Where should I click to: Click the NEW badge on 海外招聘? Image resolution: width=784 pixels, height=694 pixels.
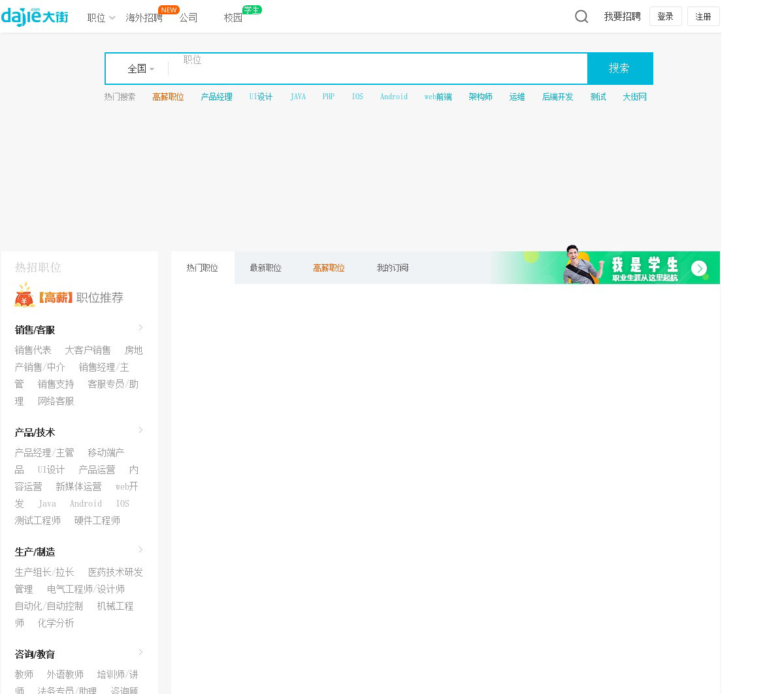click(x=169, y=10)
